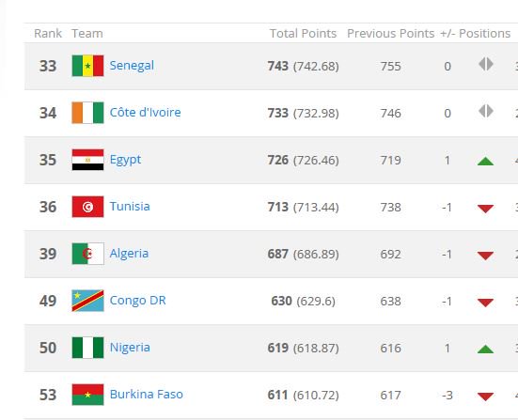Image resolution: width=518 pixels, height=420 pixels.
Task: Click the Côte d'Ivoire flag icon
Action: 87,113
